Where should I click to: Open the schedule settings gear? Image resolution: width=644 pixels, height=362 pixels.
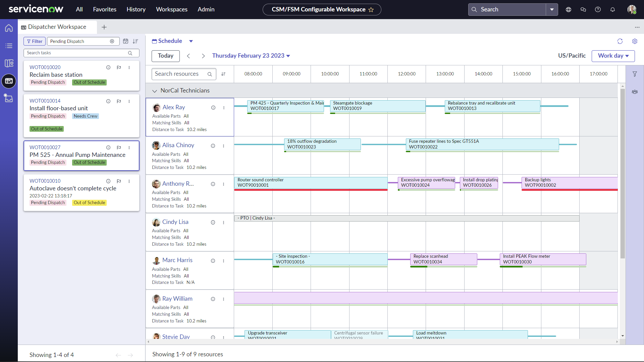click(x=635, y=41)
